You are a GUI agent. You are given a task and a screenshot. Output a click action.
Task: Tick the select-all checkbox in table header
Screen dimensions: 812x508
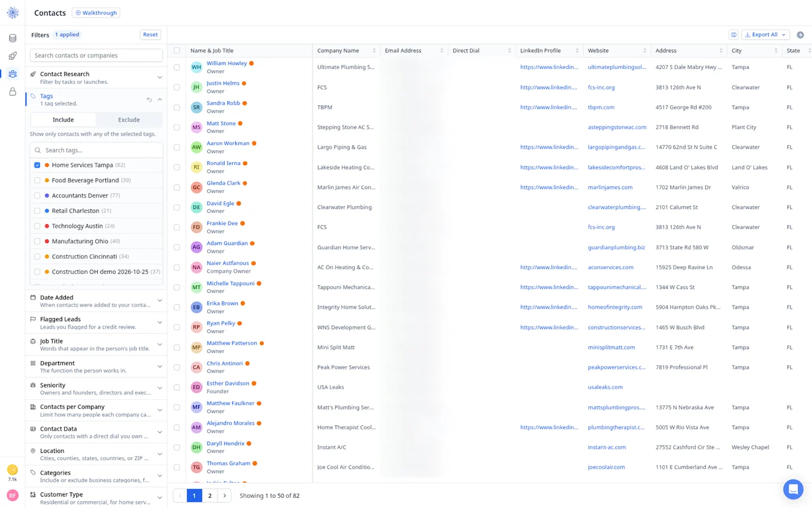pos(177,51)
